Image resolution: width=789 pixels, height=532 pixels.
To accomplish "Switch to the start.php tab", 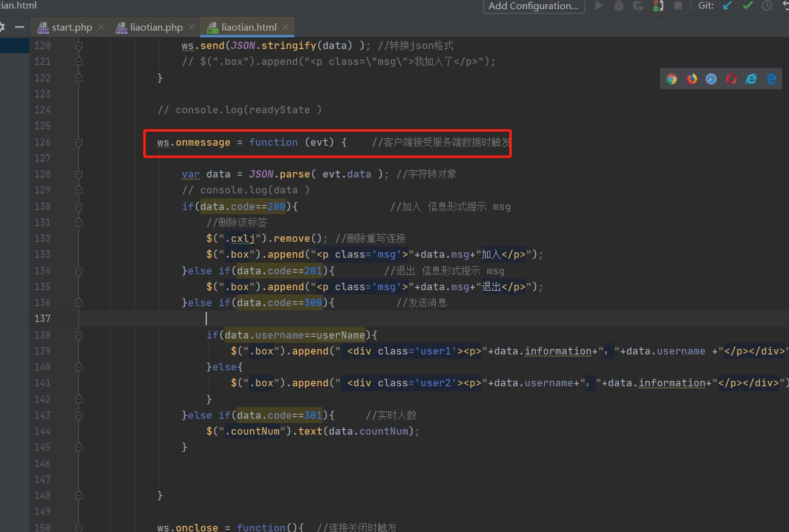I will point(72,28).
